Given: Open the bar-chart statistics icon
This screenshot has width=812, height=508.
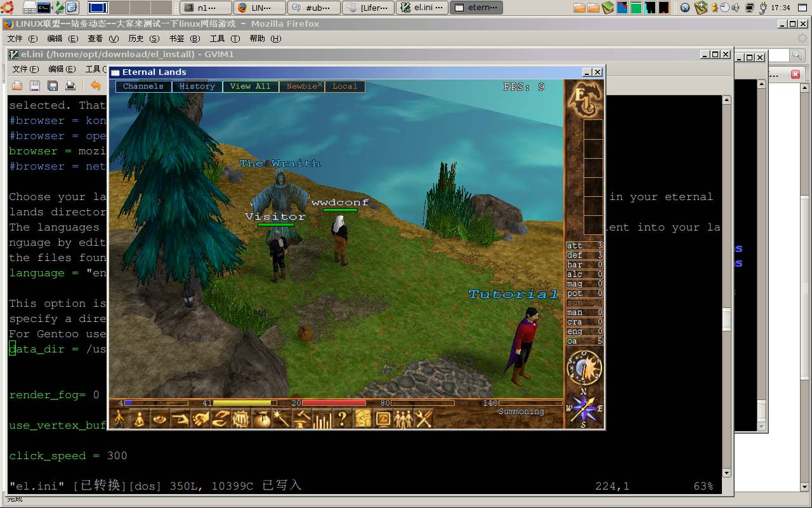Looking at the screenshot, I should coord(322,419).
